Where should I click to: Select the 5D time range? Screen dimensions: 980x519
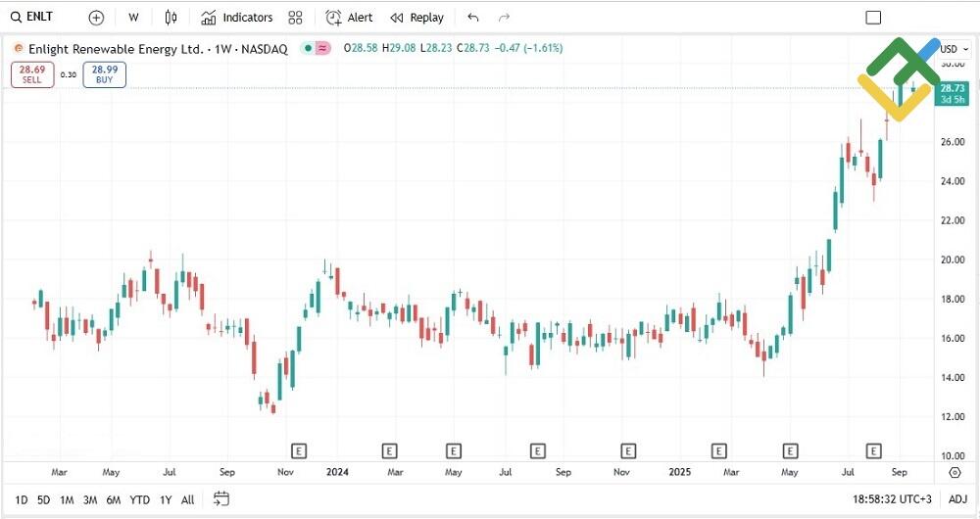click(43, 499)
